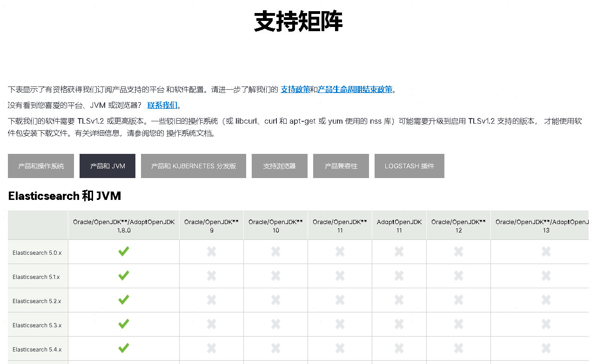Image resolution: width=604 pixels, height=364 pixels.
Task: Click the JDK 9 cross for Elasticsearch 5.1.x
Action: [x=212, y=276]
